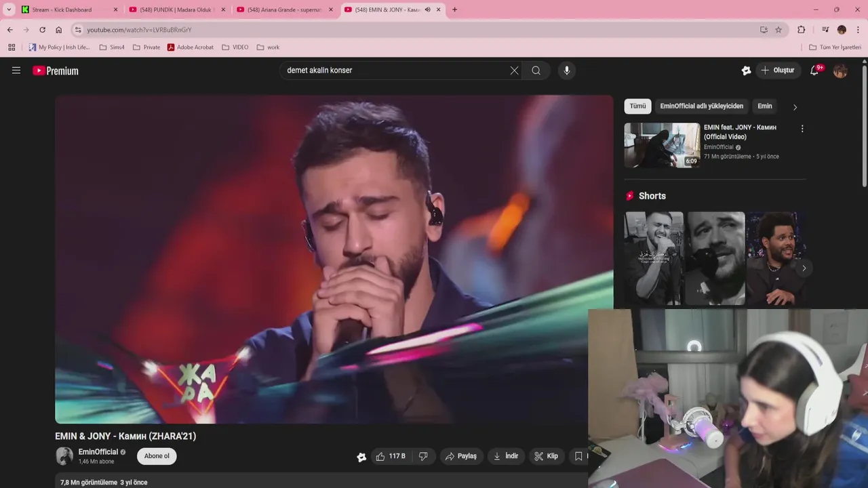The image size is (868, 488).
Task: Click '7,8 Mn görüntüleme' description text
Action: coord(89,483)
